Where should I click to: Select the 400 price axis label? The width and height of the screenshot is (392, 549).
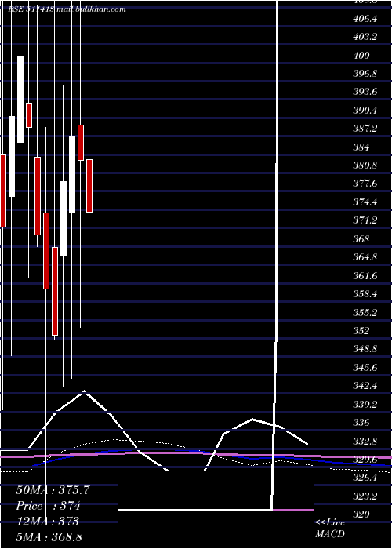pos(361,56)
